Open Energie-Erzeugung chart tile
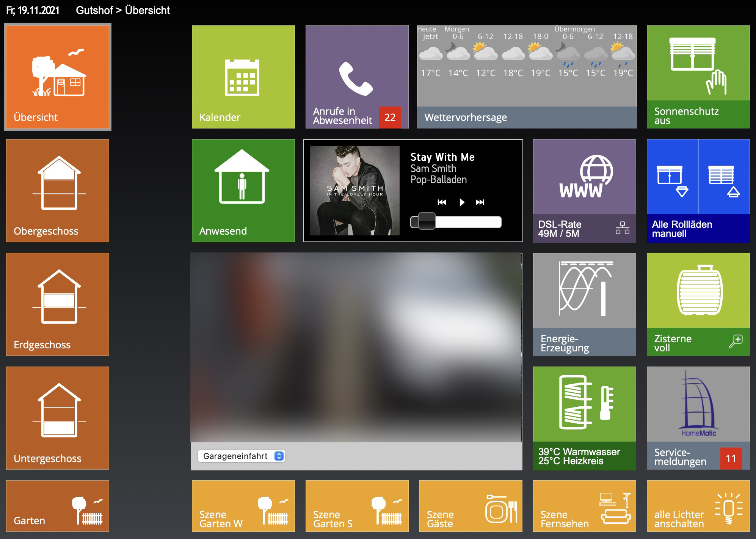 point(584,299)
